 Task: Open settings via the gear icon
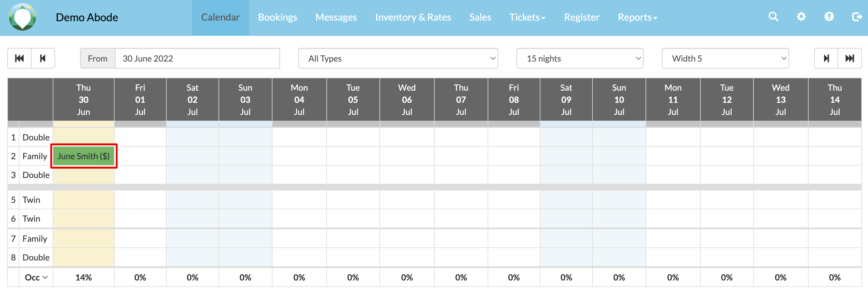(x=801, y=16)
